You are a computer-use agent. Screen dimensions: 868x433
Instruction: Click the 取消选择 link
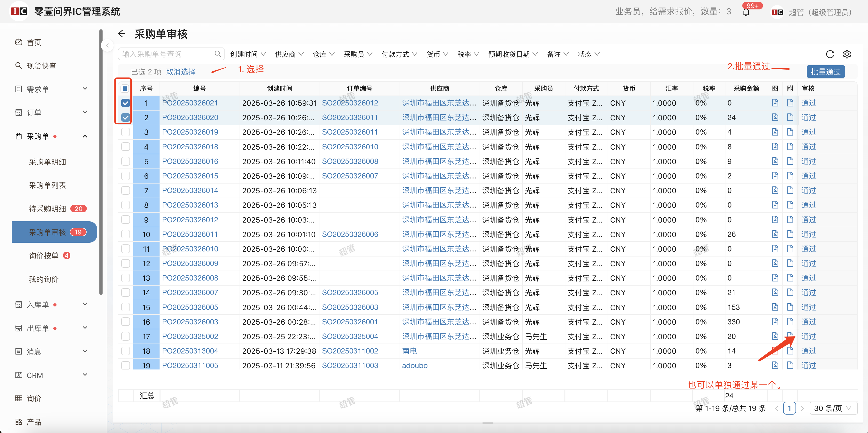181,72
